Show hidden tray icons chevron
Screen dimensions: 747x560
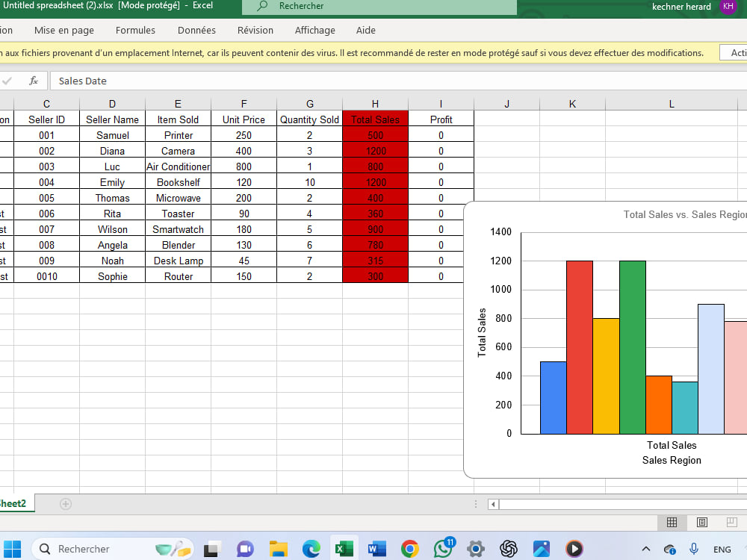click(x=645, y=549)
